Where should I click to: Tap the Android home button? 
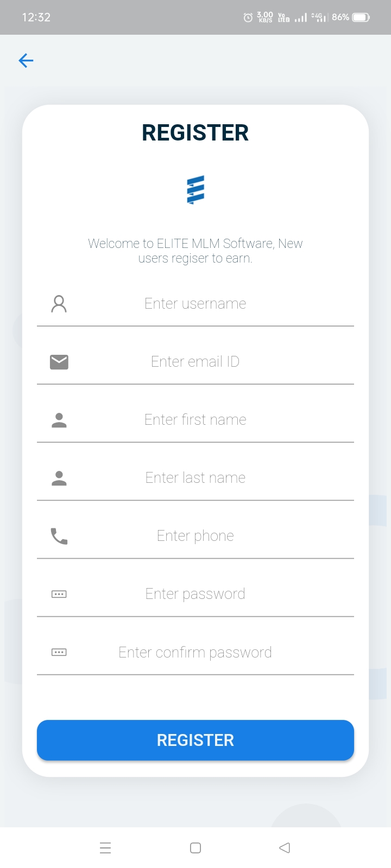[x=195, y=848]
